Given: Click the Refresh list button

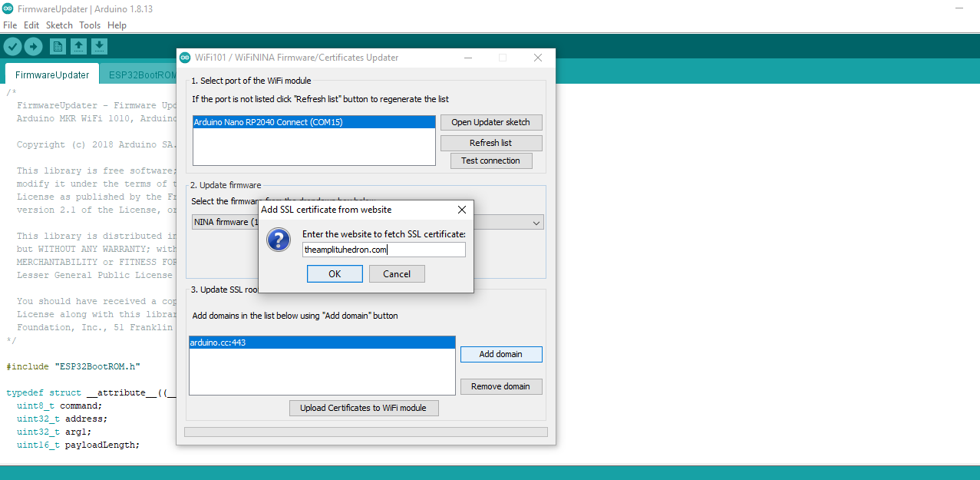Looking at the screenshot, I should (x=490, y=143).
